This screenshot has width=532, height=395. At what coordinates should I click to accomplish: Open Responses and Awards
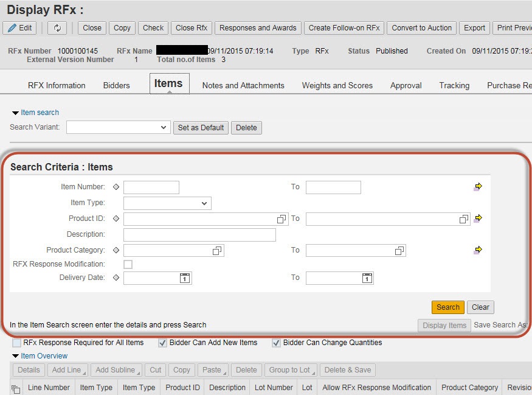(258, 28)
